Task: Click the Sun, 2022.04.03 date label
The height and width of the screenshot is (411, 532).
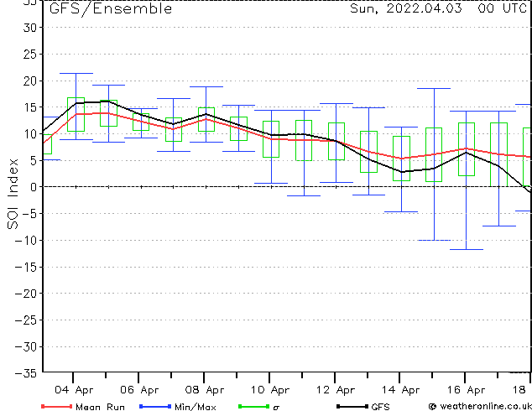Action: click(x=406, y=8)
